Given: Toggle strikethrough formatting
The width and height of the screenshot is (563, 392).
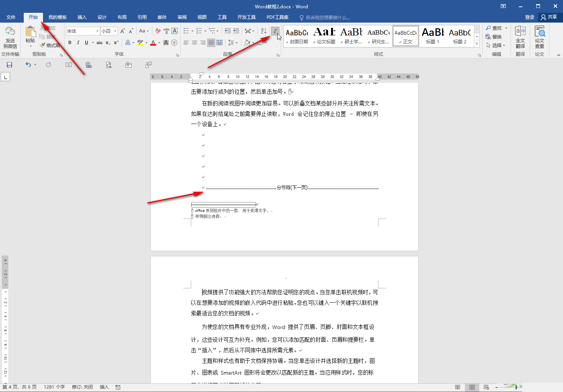Looking at the screenshot, I should coord(99,43).
